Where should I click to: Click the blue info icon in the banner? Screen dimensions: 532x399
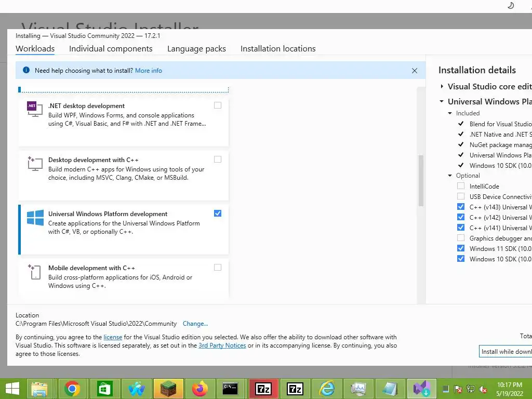26,70
